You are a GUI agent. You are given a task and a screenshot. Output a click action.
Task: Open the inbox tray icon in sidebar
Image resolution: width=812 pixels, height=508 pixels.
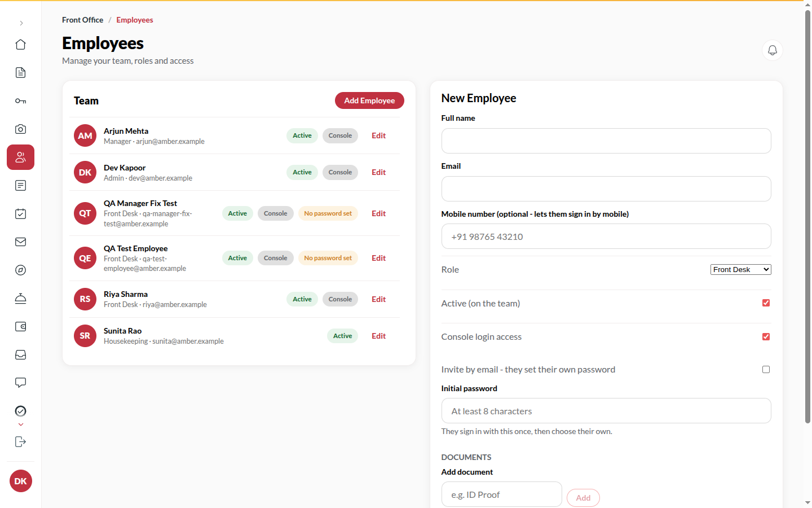click(x=21, y=355)
